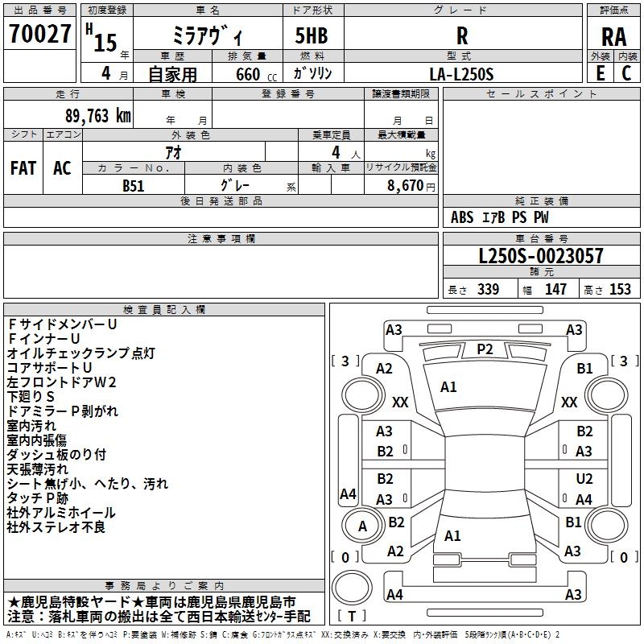This screenshot has height=644, width=644.
Task: Click the note 天張薄汚れ
Action: 37,469
